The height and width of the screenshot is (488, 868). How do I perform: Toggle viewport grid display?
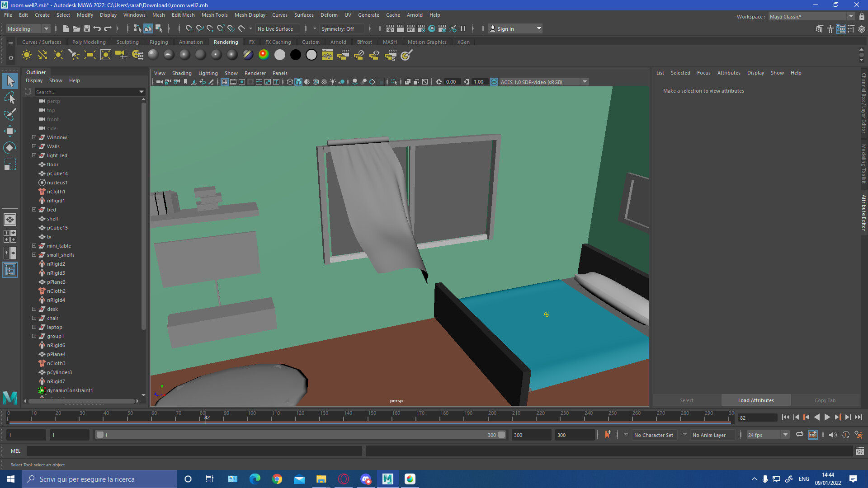[x=225, y=82]
